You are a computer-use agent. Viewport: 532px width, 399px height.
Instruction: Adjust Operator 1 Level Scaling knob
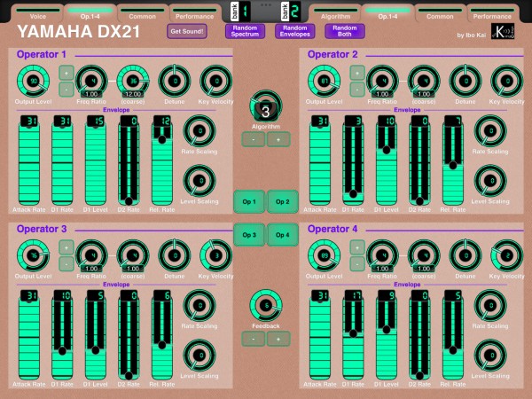click(x=199, y=181)
